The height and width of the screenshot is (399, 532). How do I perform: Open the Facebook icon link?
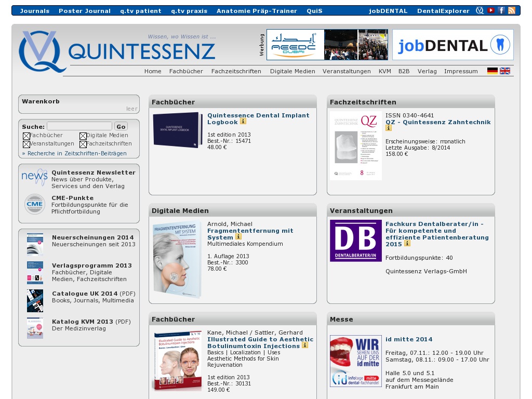pyautogui.click(x=501, y=10)
